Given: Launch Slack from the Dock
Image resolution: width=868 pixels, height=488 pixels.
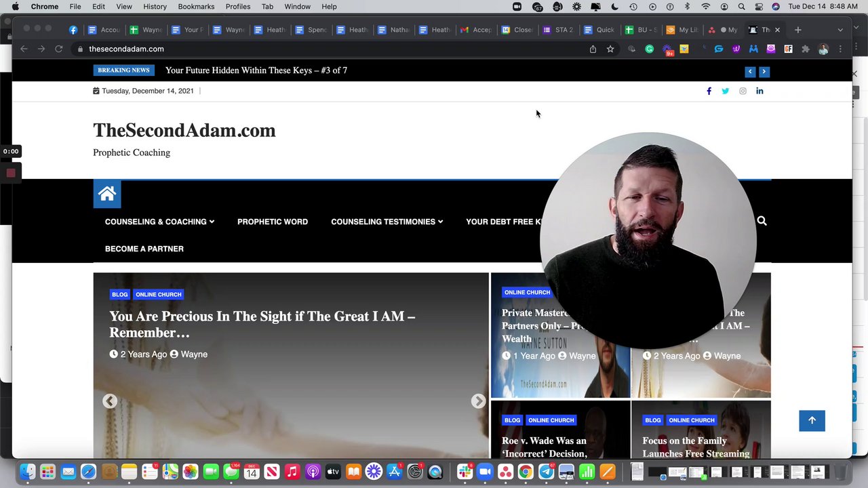Looking at the screenshot, I should tap(465, 472).
